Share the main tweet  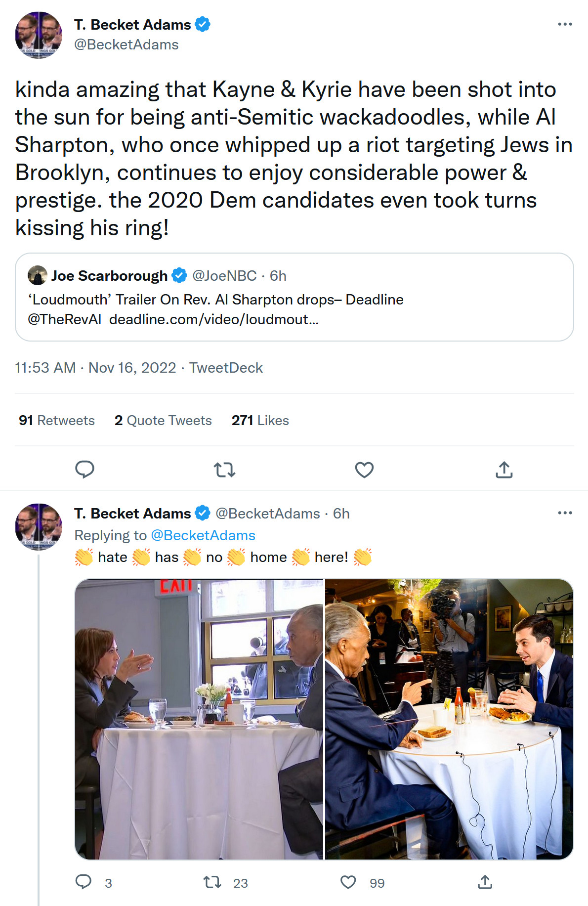point(504,470)
